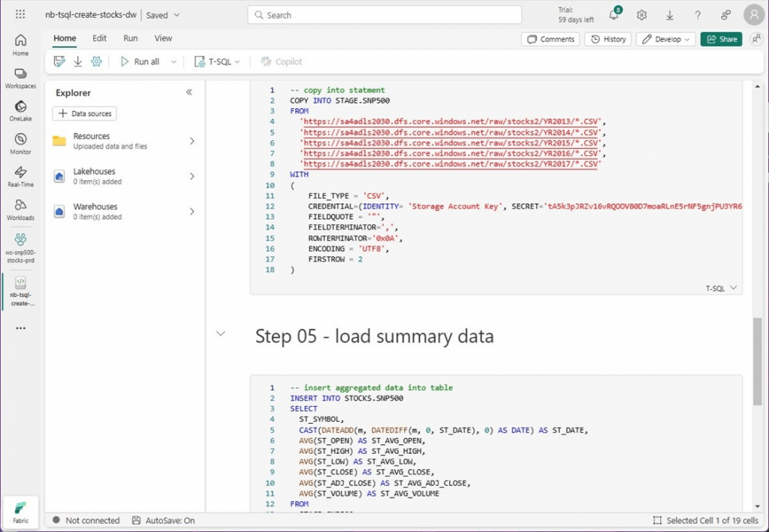Click notebook settings gear in toolbar
The width and height of the screenshot is (769, 532).
pyautogui.click(x=96, y=62)
